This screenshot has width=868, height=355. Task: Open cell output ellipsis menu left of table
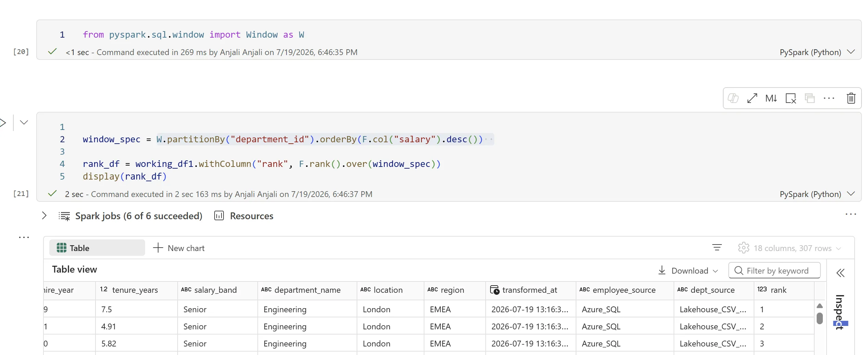pyautogui.click(x=24, y=237)
